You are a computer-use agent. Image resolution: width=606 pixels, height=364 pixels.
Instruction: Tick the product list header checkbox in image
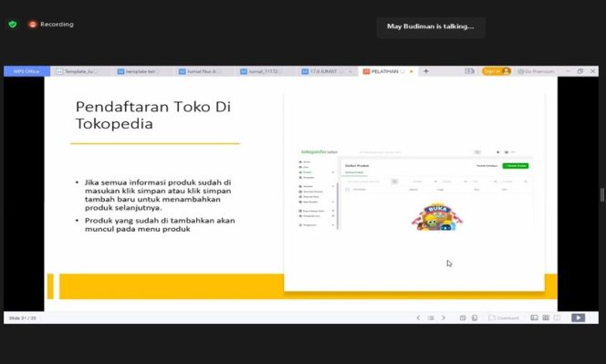click(347, 190)
